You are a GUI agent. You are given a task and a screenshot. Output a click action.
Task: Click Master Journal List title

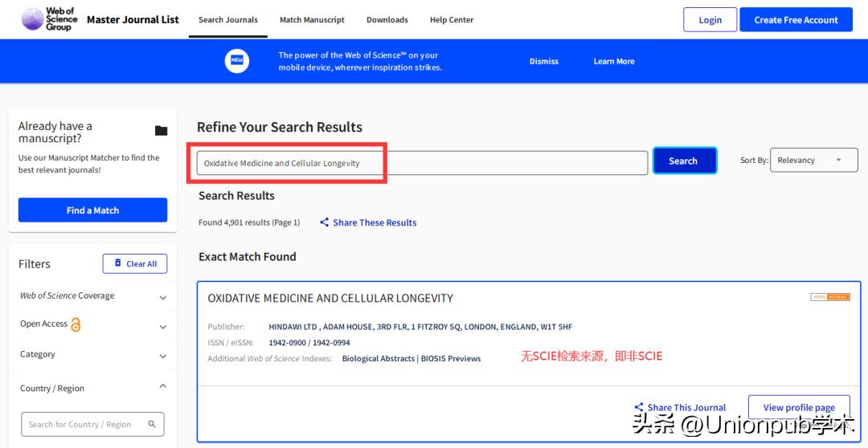[133, 19]
